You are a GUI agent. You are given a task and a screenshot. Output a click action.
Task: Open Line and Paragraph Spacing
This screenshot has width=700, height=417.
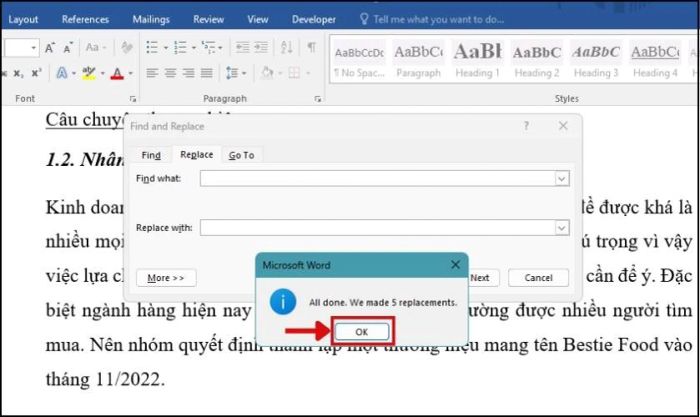[x=232, y=73]
